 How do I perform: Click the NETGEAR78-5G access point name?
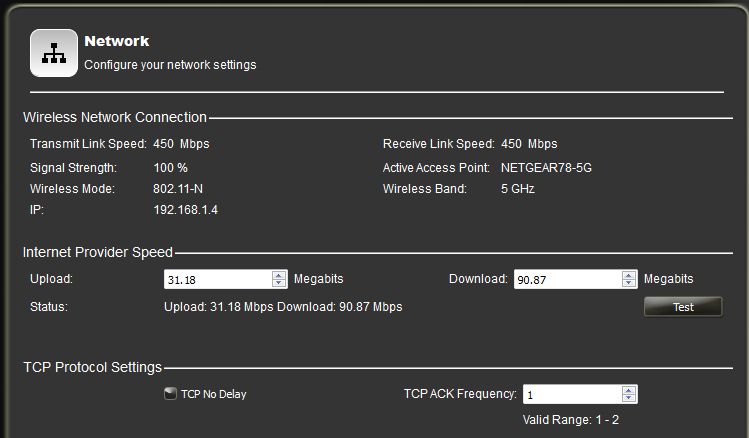pos(546,168)
